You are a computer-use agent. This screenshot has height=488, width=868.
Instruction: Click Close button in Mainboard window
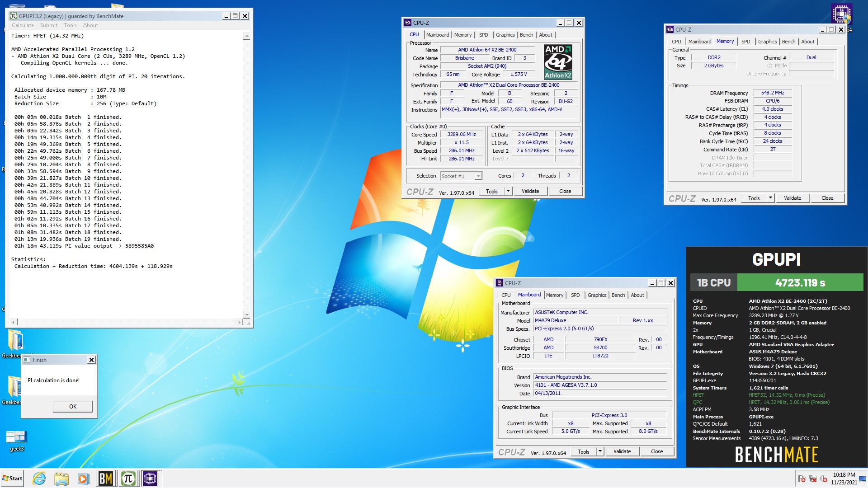pos(657,451)
